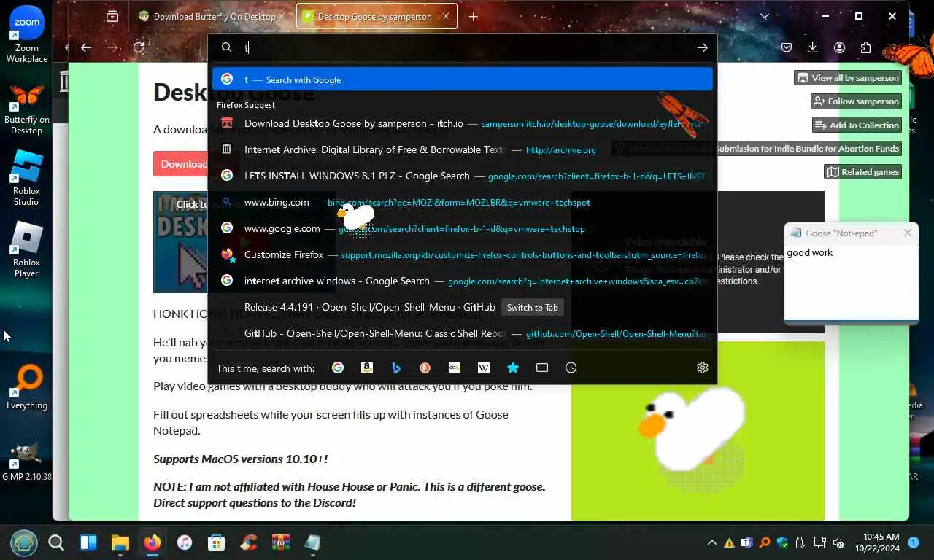Viewport: 934px width, 560px height.
Task: Open File Explorer from taskbar
Action: (120, 542)
